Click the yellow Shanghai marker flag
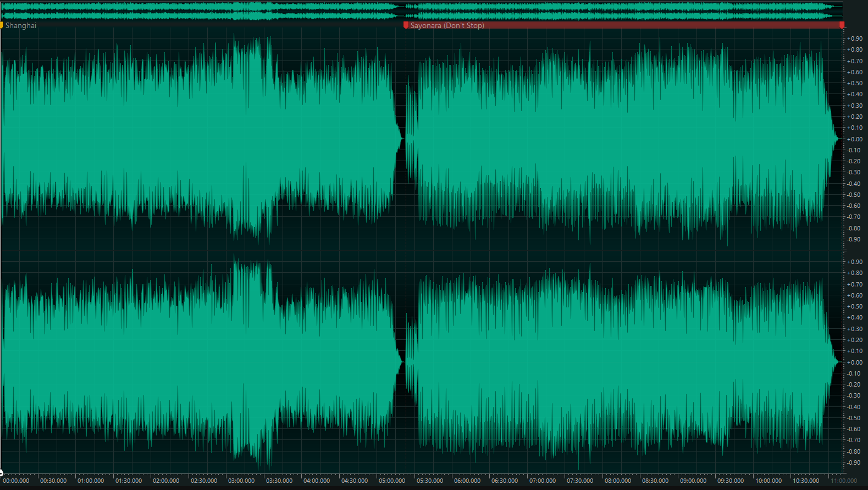Viewport: 868px width, 490px height. click(2, 25)
